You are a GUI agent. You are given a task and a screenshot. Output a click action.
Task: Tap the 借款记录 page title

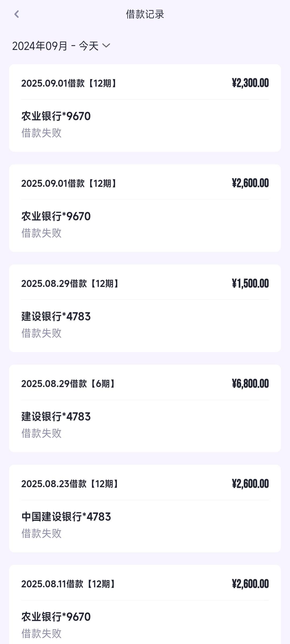coord(145,14)
